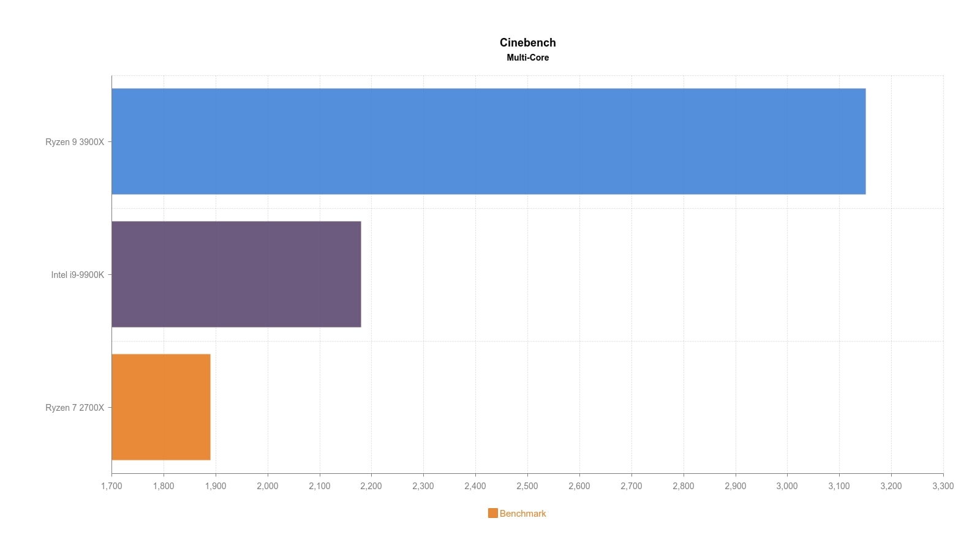Select the Ryzen 7 2700X axis label
The width and height of the screenshot is (980, 551).
(x=75, y=408)
